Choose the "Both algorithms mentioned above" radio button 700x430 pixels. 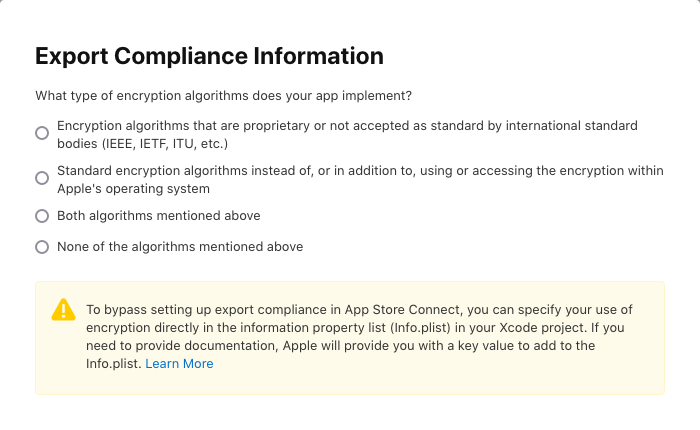(42, 216)
